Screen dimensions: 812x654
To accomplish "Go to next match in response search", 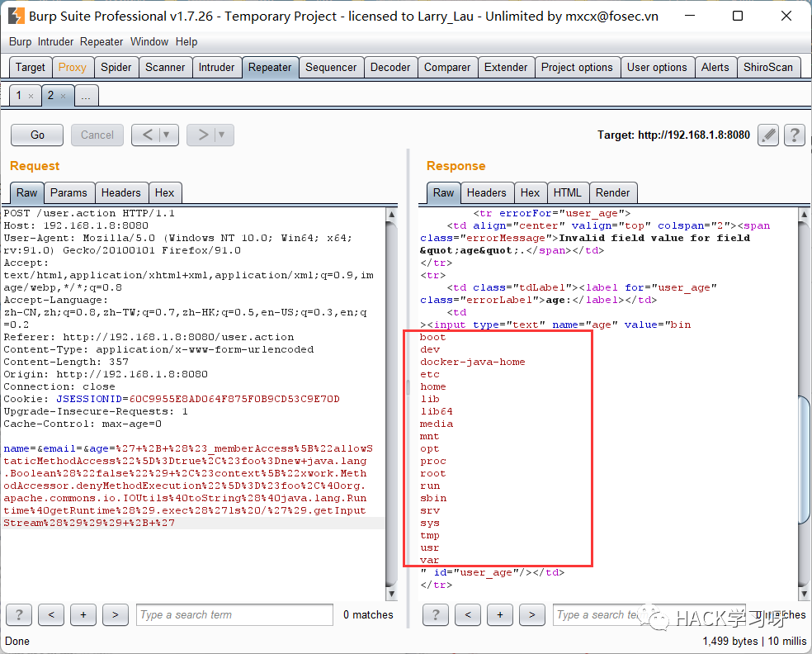I will [x=531, y=614].
